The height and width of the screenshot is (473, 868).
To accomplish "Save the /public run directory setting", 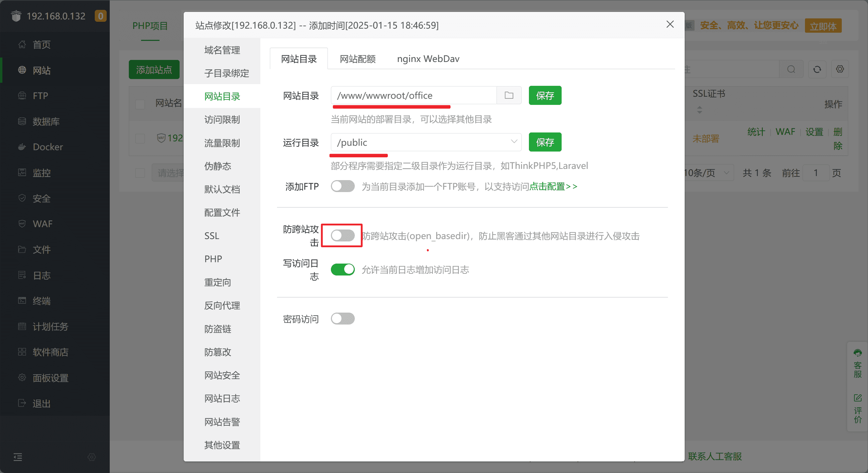I will point(545,142).
